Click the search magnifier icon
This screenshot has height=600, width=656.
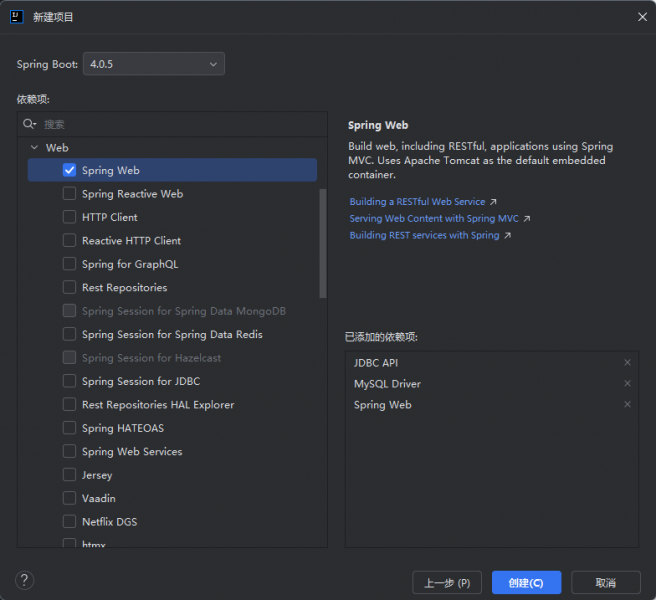(x=29, y=124)
